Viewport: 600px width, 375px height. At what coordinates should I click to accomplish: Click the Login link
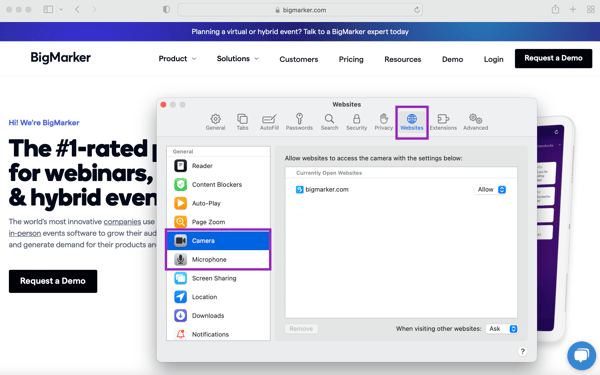click(493, 59)
